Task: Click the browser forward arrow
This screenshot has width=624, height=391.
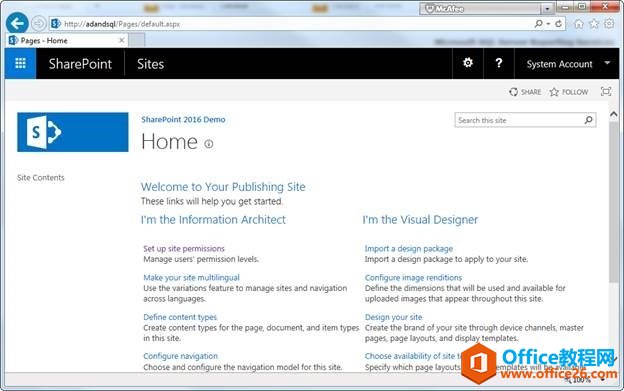Action: [39, 23]
